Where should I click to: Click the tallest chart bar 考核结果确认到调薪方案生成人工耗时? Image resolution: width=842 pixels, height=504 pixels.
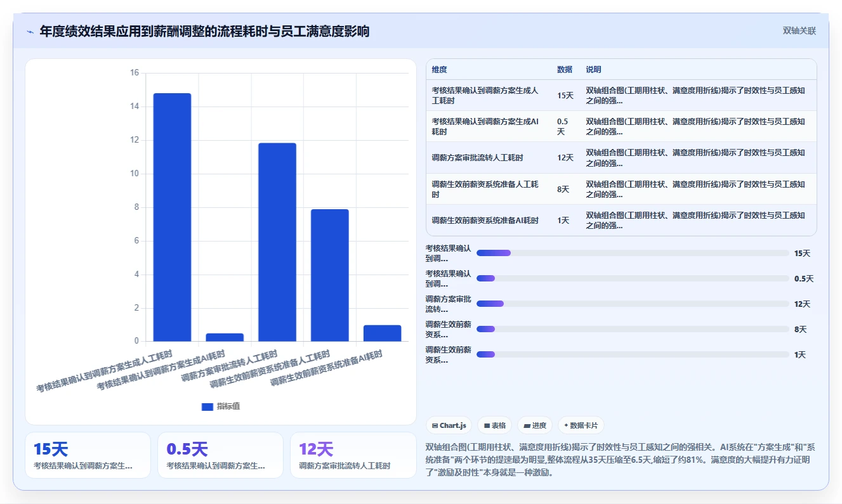click(172, 217)
